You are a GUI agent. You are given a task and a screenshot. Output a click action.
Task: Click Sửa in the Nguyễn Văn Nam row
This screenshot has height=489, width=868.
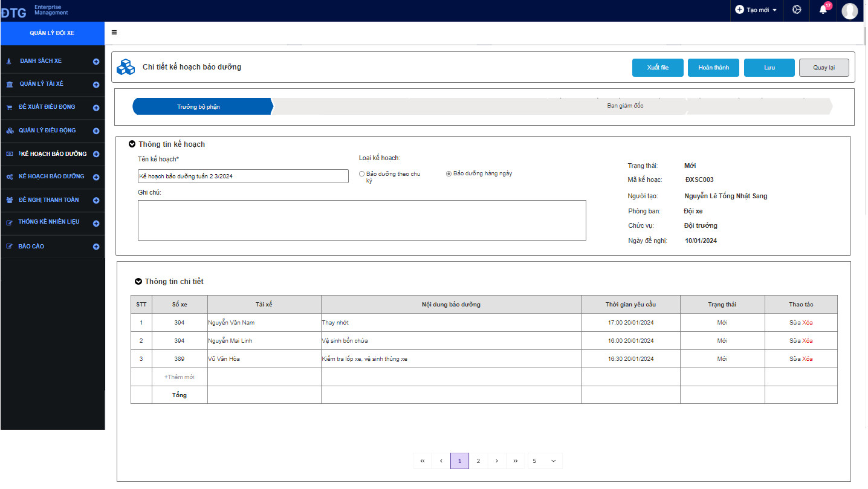click(x=795, y=323)
